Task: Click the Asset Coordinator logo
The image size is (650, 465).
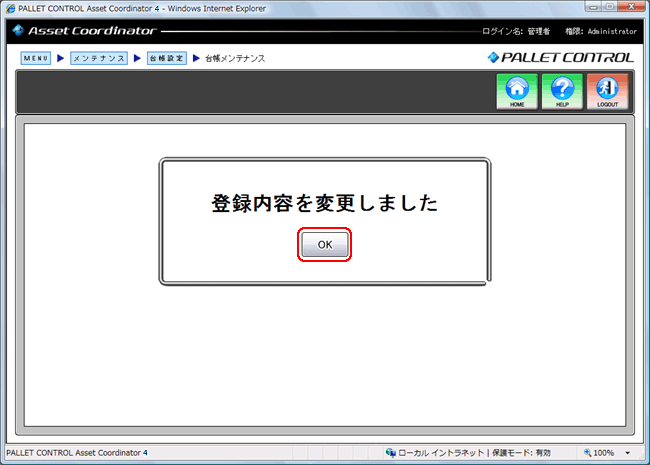Action: coord(84,31)
